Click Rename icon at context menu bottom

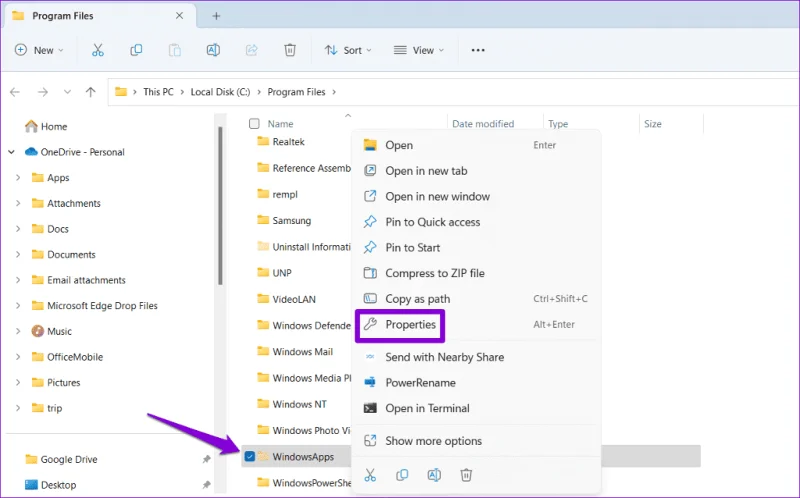[434, 475]
